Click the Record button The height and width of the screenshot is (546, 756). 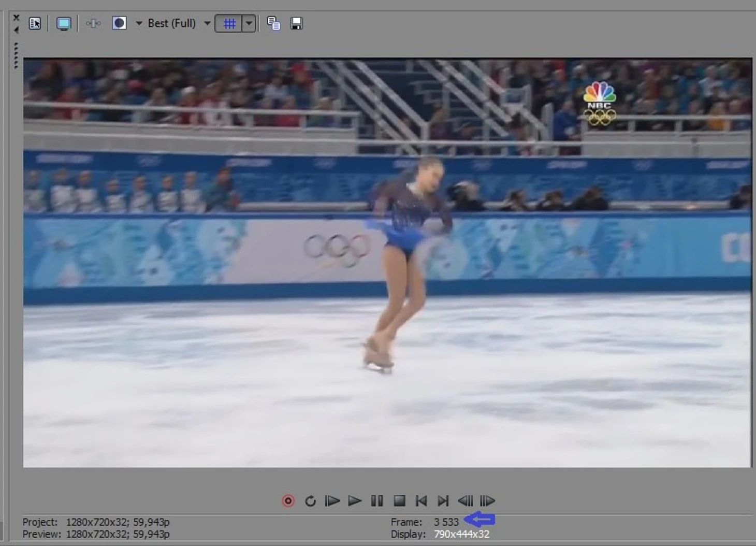pos(288,501)
